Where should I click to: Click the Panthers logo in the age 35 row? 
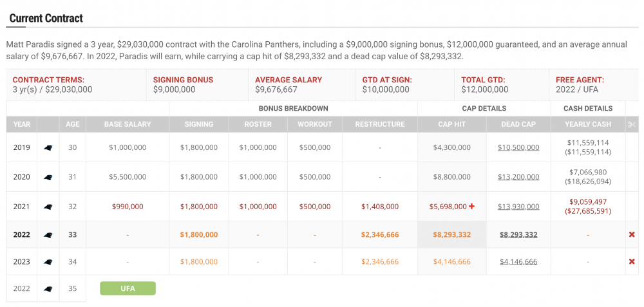click(x=48, y=289)
